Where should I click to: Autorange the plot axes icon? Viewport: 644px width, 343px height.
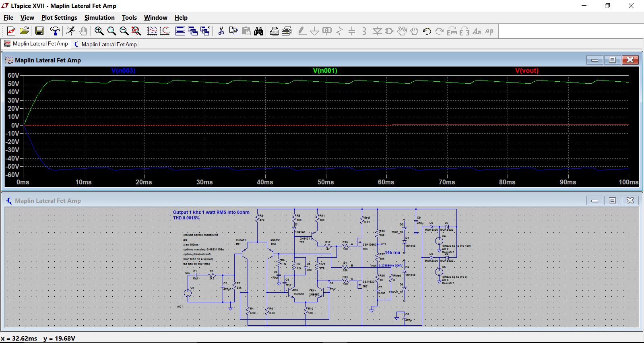[165, 31]
